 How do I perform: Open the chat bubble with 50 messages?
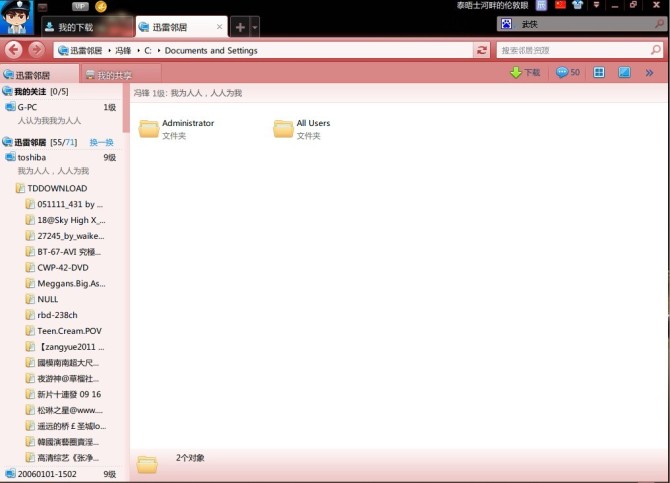coord(568,72)
